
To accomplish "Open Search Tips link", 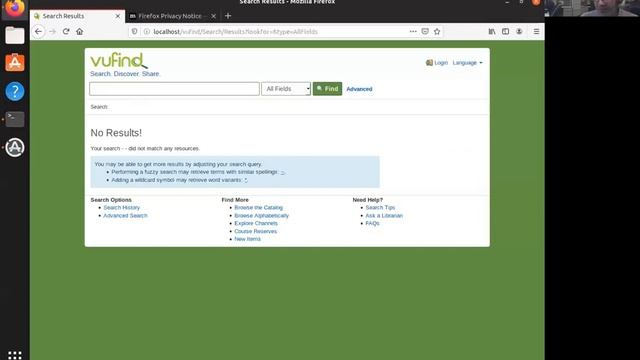I will (x=380, y=207).
